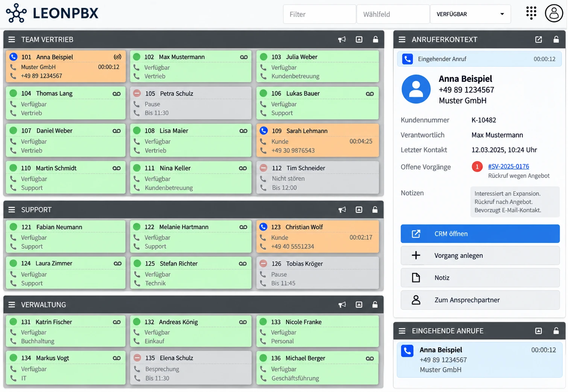
Task: Click the megaphone icon in Support header
Action: point(342,210)
